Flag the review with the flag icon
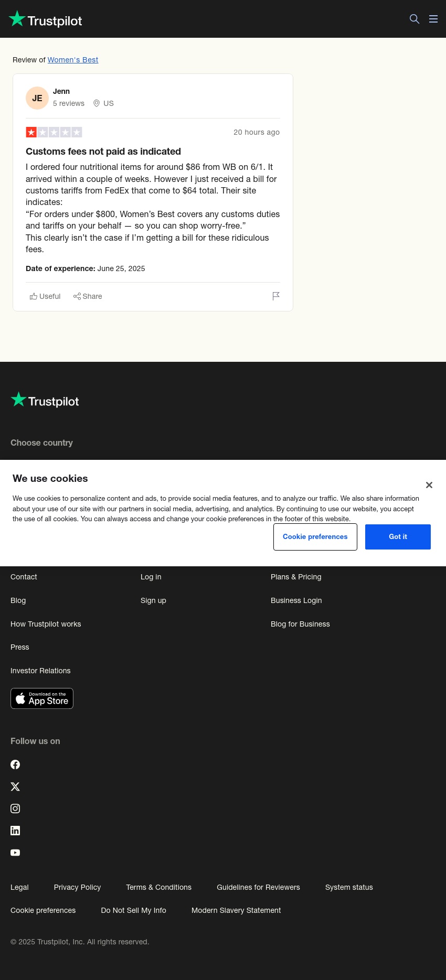This screenshot has height=980, width=446. tap(276, 296)
